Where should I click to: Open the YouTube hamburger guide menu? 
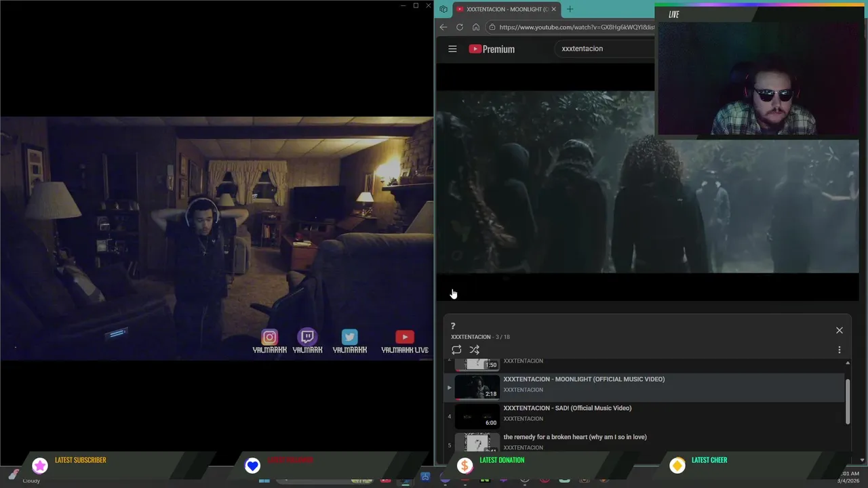pos(452,49)
